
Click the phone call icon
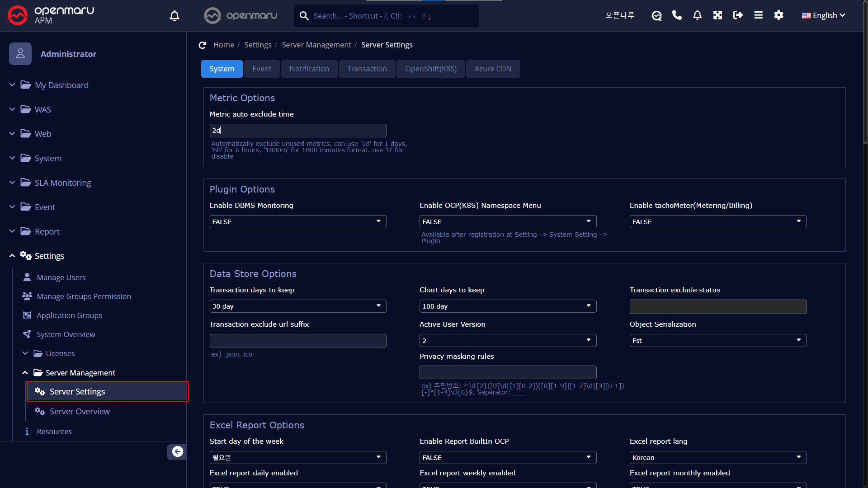tap(677, 15)
